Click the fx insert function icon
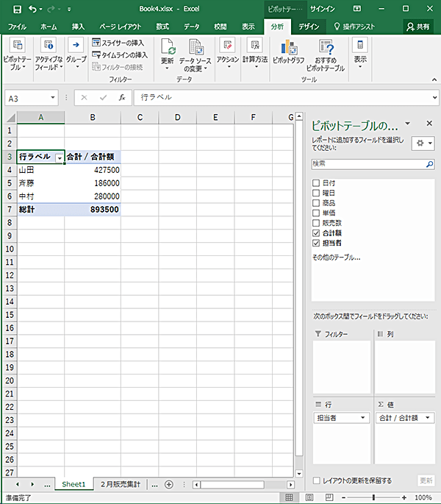Viewport: 441px width, 504px height. pos(122,97)
